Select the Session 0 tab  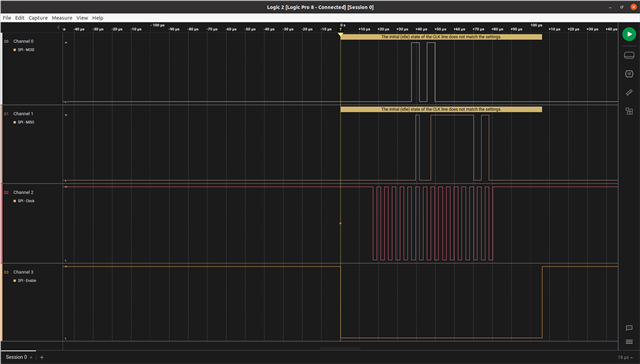[x=16, y=357]
